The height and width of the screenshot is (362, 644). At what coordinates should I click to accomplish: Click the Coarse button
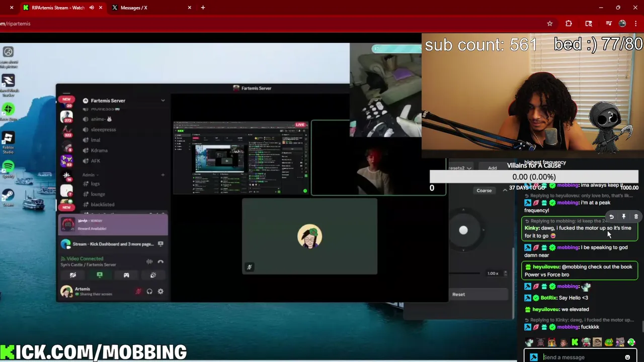point(484,191)
